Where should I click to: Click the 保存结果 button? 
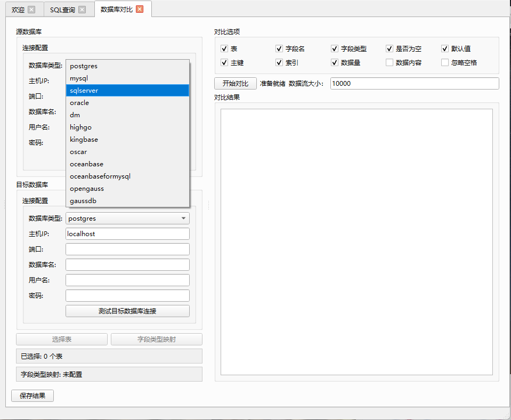click(x=33, y=396)
